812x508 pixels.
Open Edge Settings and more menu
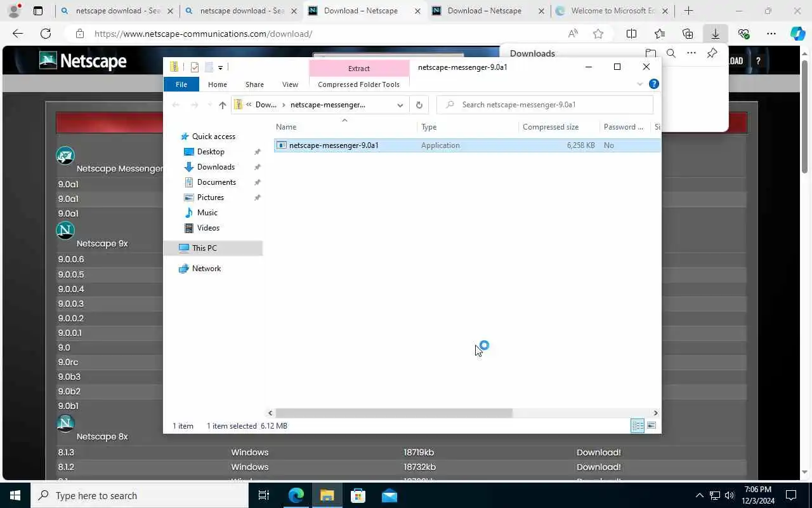771,34
